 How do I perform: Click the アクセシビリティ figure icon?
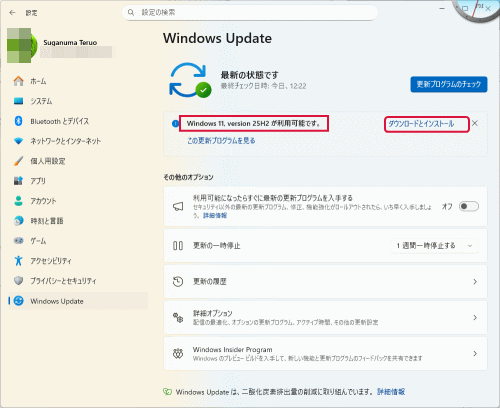click(19, 260)
